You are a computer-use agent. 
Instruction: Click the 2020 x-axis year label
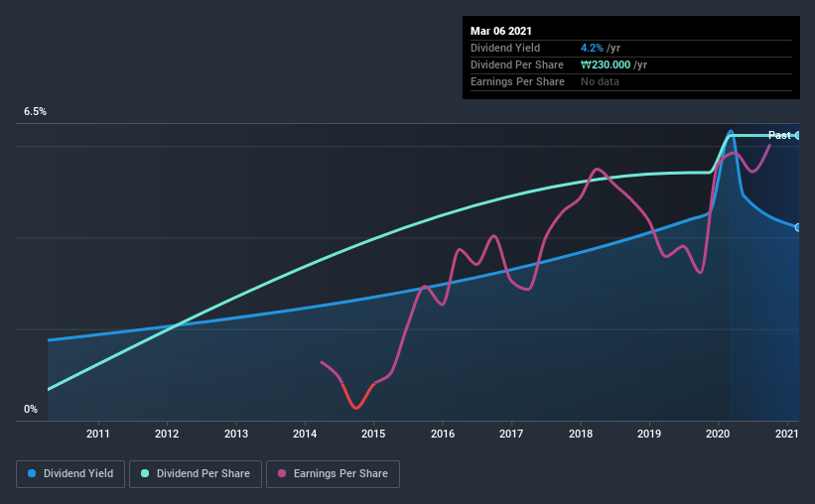point(718,434)
